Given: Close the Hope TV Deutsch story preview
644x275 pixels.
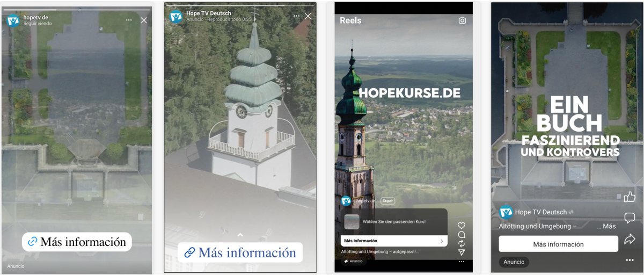Looking at the screenshot, I should [x=308, y=16].
